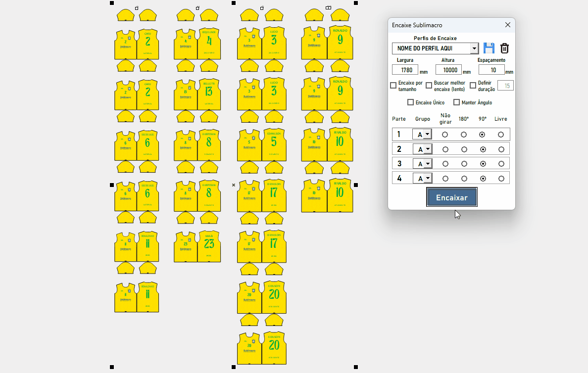The height and width of the screenshot is (373, 588).
Task: Enable Buscar melhor encaixe (lento) checkbox
Action: tap(429, 86)
